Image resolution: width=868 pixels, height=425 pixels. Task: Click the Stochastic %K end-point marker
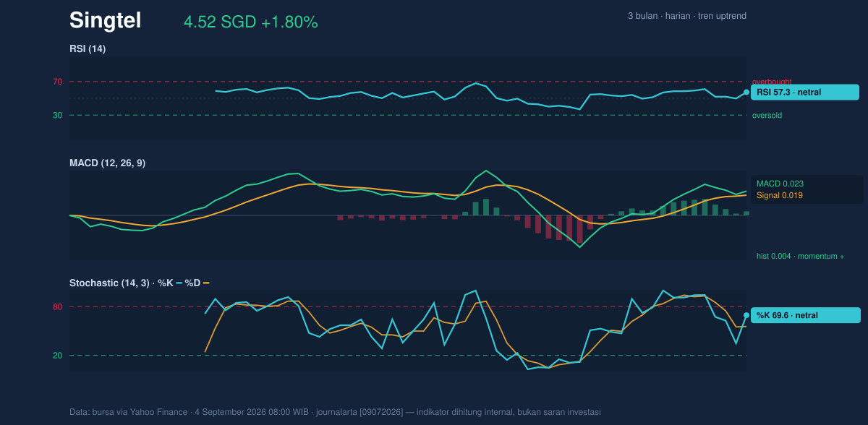(x=746, y=315)
